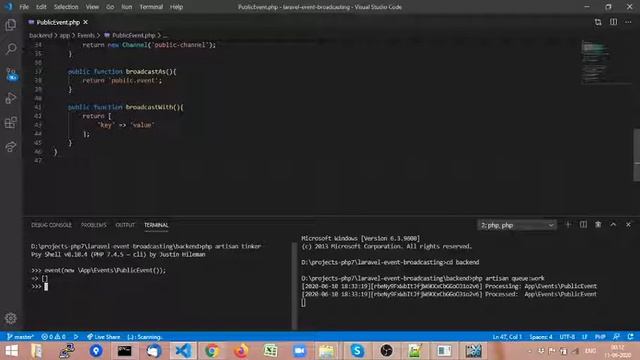
Task: Select the Terminal panel tab
Action: click(x=156, y=225)
